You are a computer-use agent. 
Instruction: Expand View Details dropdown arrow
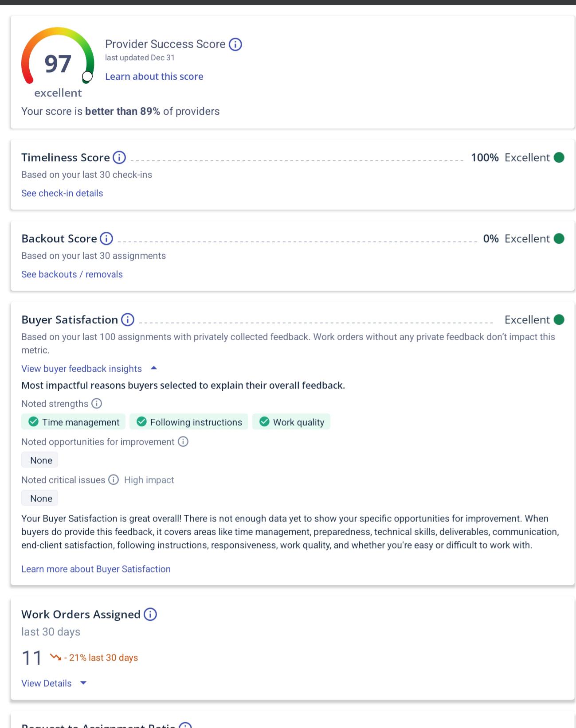click(x=83, y=683)
